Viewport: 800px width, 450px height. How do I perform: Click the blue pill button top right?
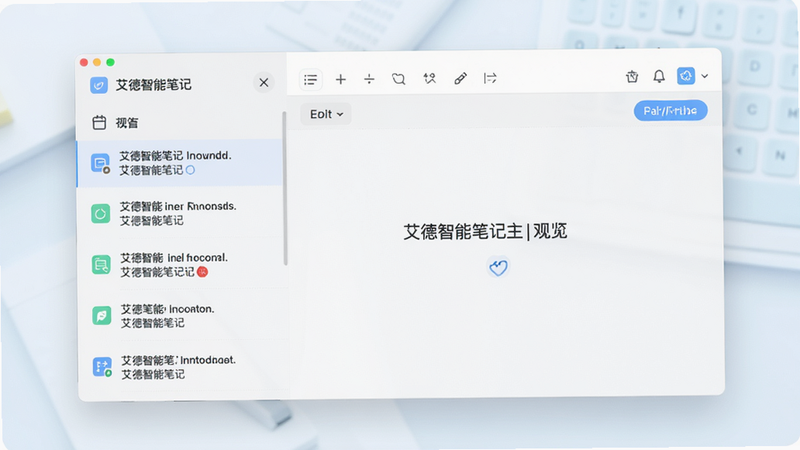point(670,111)
